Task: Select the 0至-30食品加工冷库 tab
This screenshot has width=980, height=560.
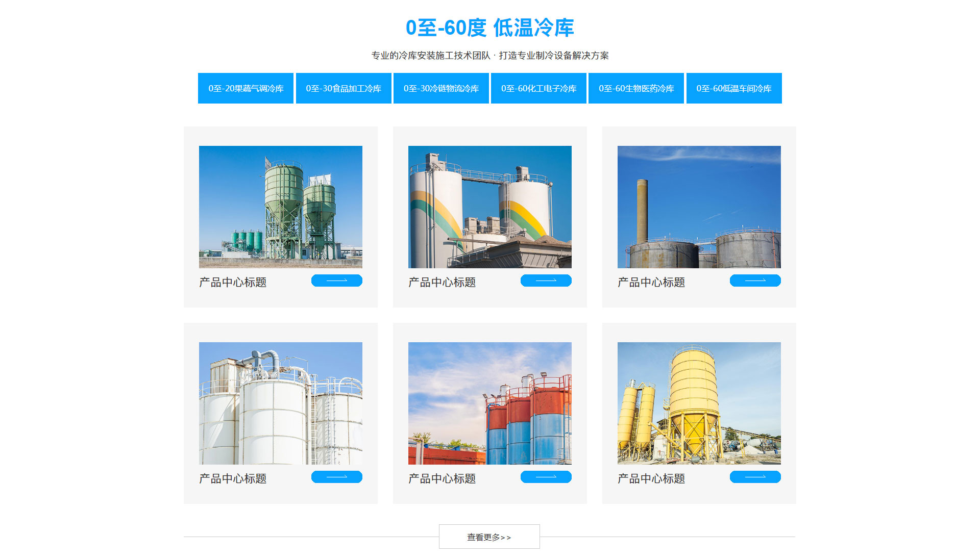Action: point(344,88)
